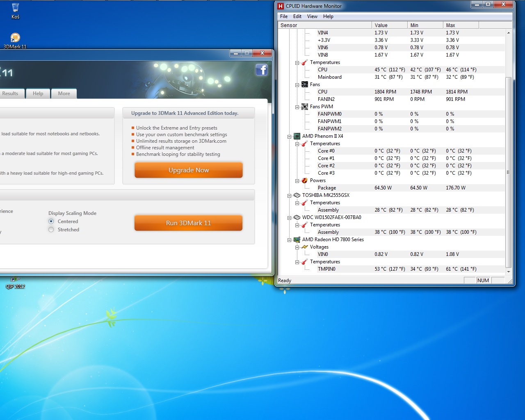Collapse the Powers node
Viewport: 525px width, 420px height.
pos(297,181)
